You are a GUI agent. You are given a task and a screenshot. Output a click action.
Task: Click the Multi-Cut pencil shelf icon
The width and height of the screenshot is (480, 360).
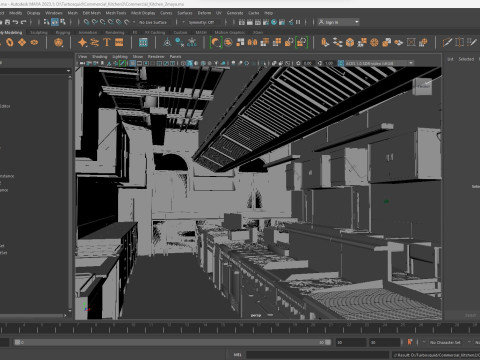coord(447,42)
